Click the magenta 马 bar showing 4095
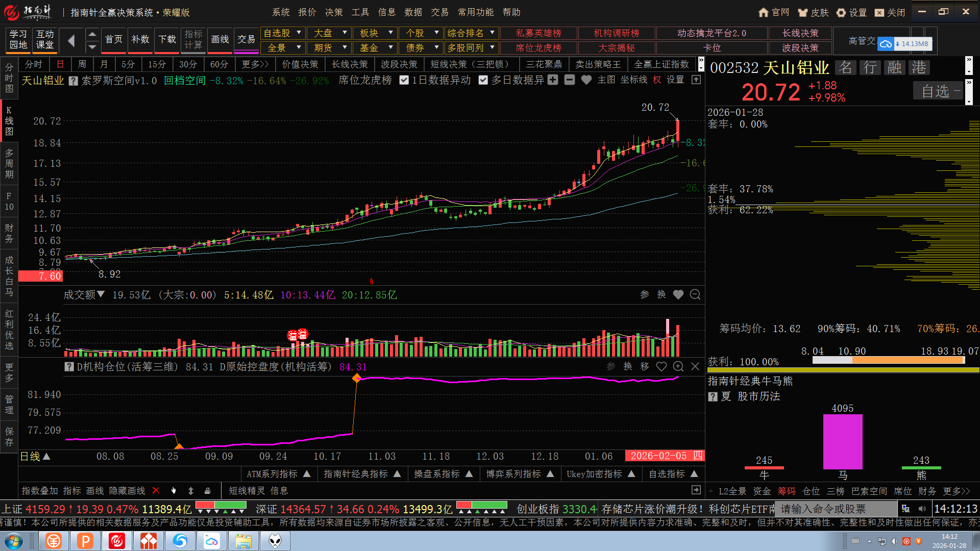This screenshot has height=551, width=980. click(843, 441)
